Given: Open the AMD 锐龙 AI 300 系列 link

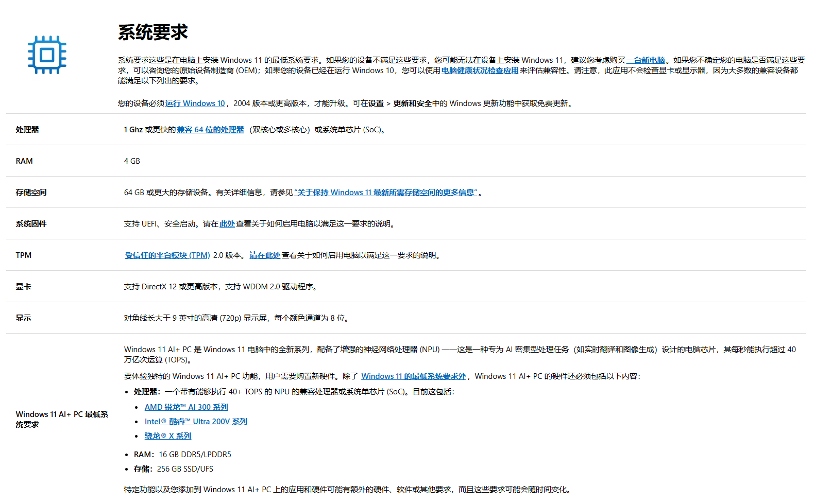Looking at the screenshot, I should pyautogui.click(x=186, y=407).
